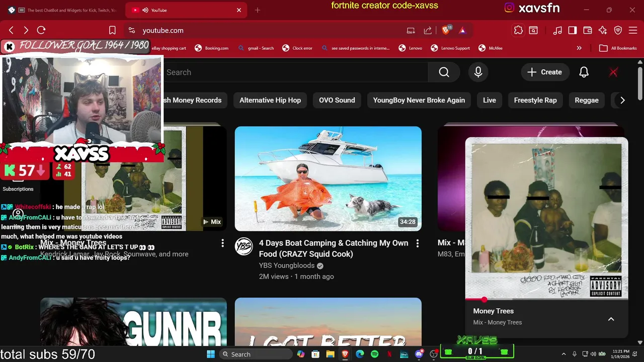644x362 pixels.
Task: Select the Reggae chip
Action: tap(587, 100)
